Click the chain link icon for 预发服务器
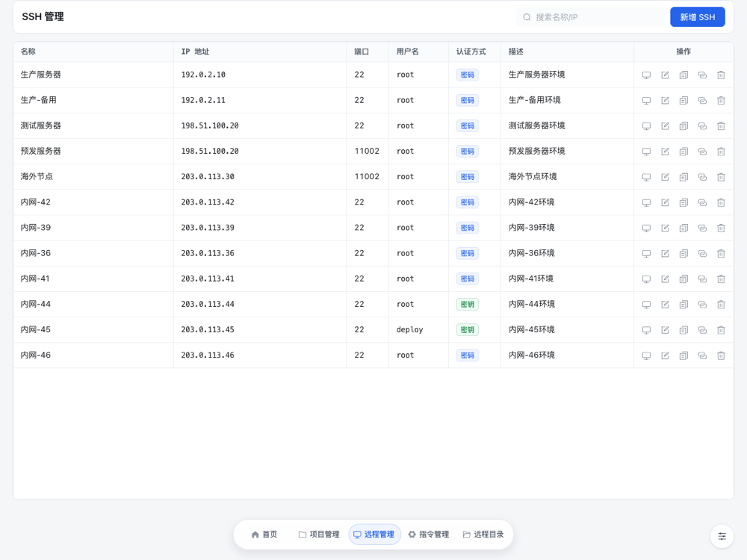This screenshot has height=560, width=747. [702, 152]
